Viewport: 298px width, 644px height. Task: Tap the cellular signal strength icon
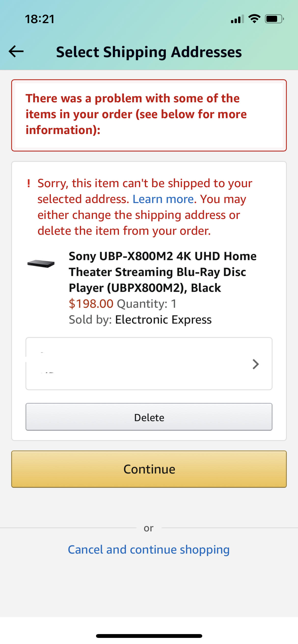237,19
